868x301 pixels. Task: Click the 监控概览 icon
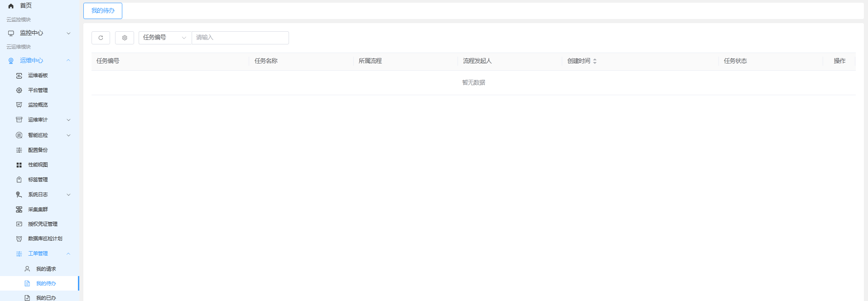click(x=19, y=105)
